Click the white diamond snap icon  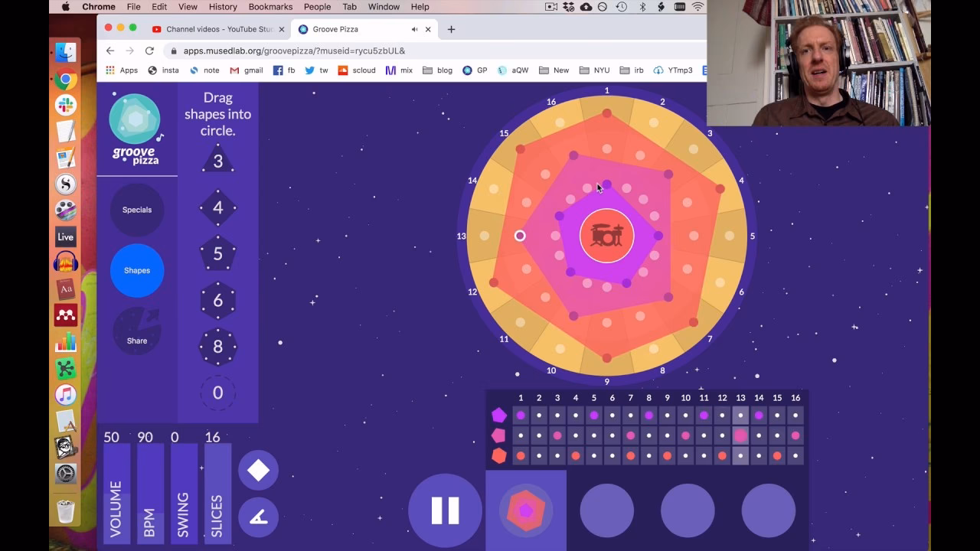pyautogui.click(x=258, y=469)
